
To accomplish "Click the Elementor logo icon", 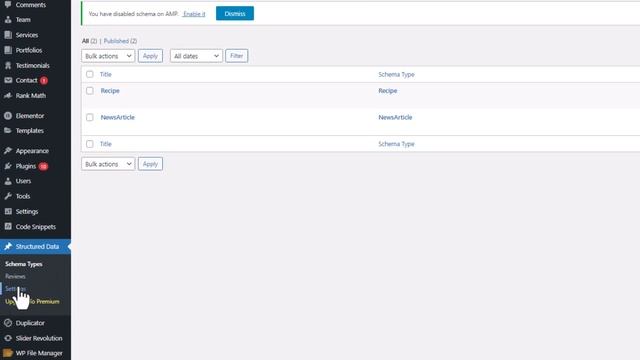I will click(8, 116).
